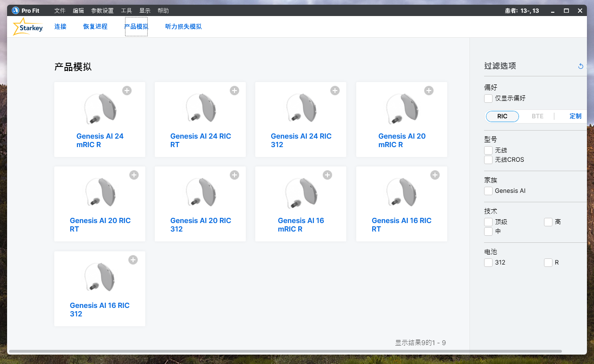Add Genesis AI 24 RIC RT plus icon

(x=234, y=91)
